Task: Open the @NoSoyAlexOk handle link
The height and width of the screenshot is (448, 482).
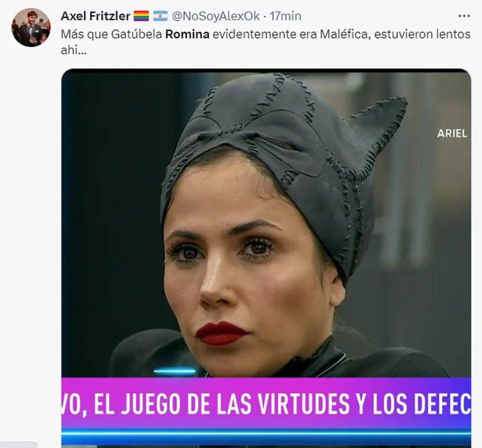Action: coord(216,16)
